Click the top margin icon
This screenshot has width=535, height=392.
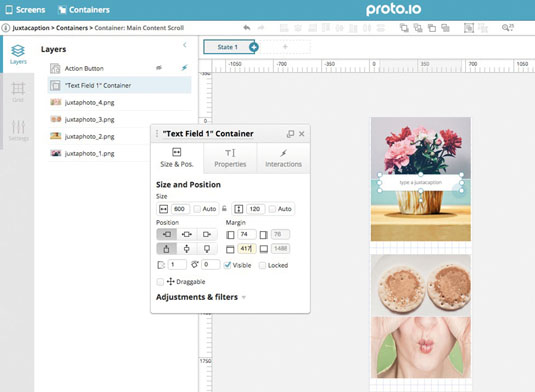click(230, 249)
